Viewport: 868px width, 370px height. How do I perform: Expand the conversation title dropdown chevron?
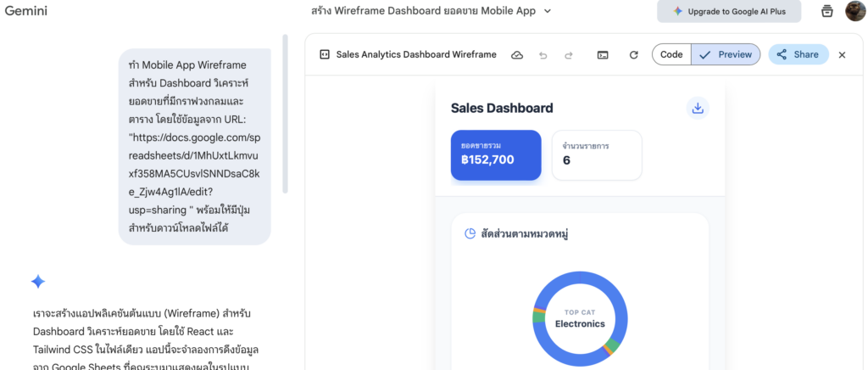tap(548, 11)
